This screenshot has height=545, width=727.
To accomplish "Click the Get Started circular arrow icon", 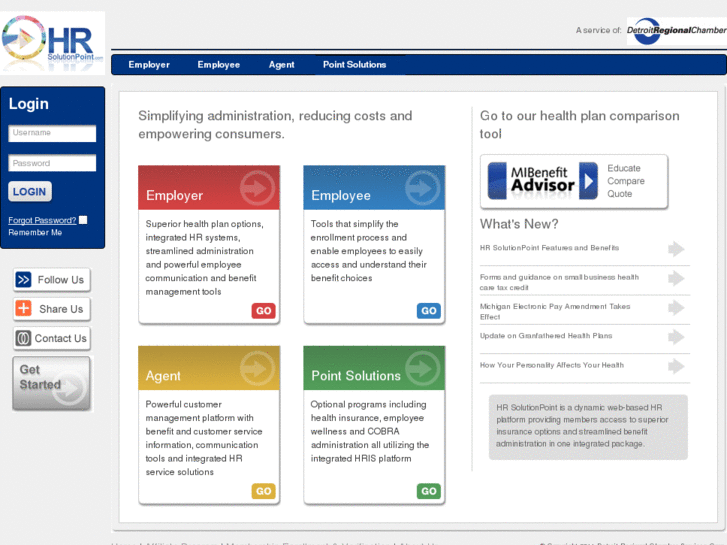I will [x=70, y=389].
